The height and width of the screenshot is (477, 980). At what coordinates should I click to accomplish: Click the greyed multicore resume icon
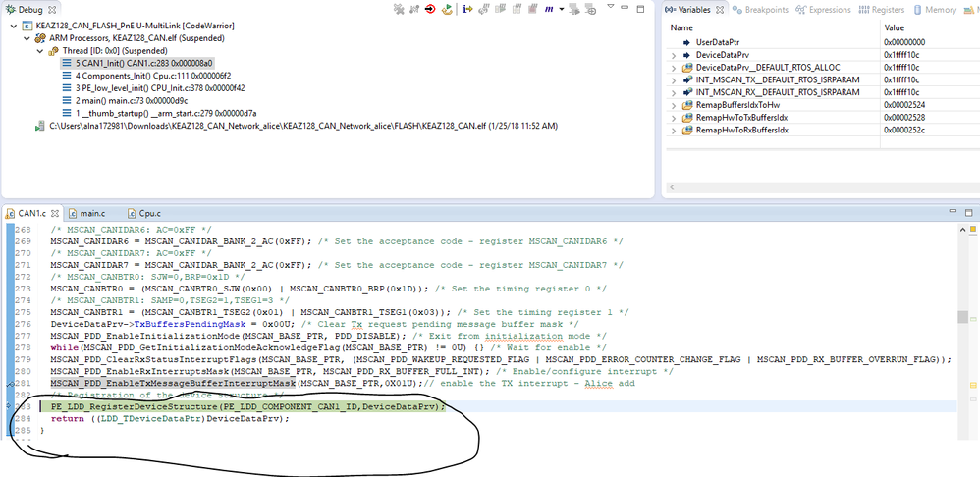click(500, 10)
